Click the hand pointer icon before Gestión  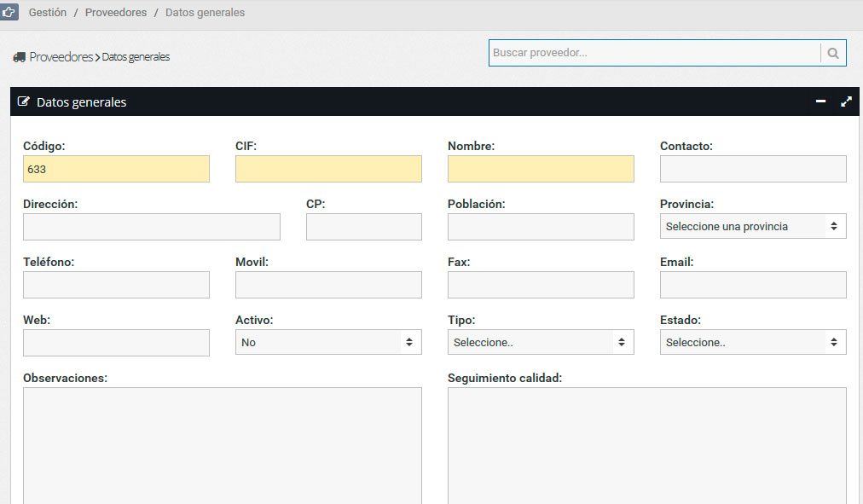click(9, 12)
